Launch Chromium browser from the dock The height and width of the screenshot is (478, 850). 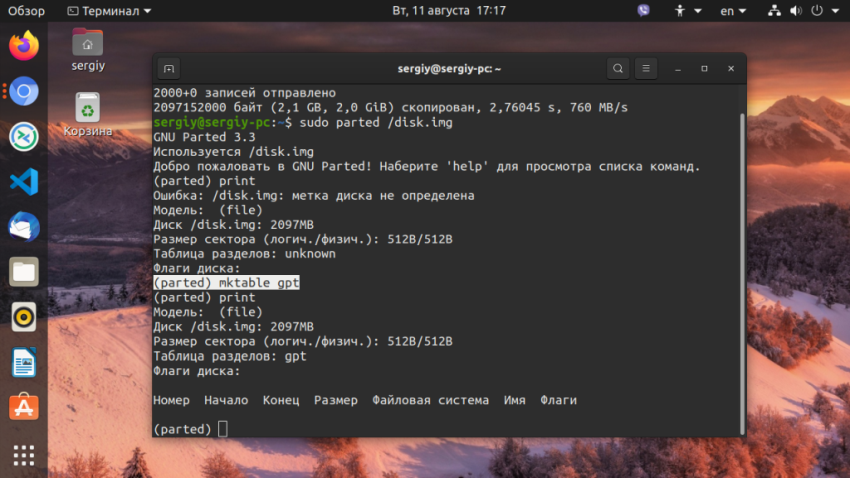(24, 91)
